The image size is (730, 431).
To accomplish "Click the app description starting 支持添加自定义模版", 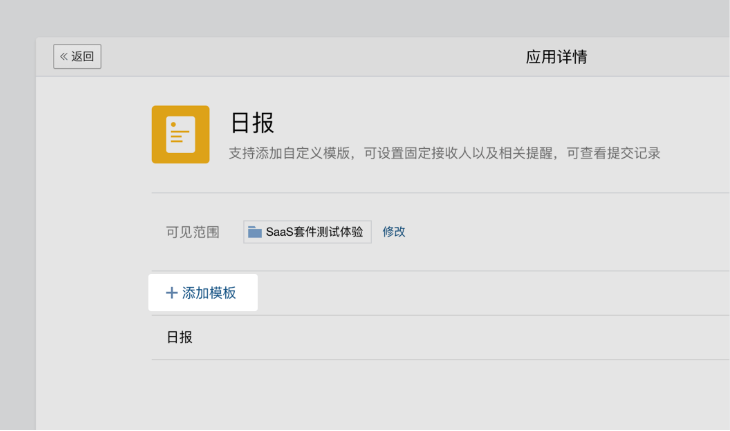I will tap(445, 153).
